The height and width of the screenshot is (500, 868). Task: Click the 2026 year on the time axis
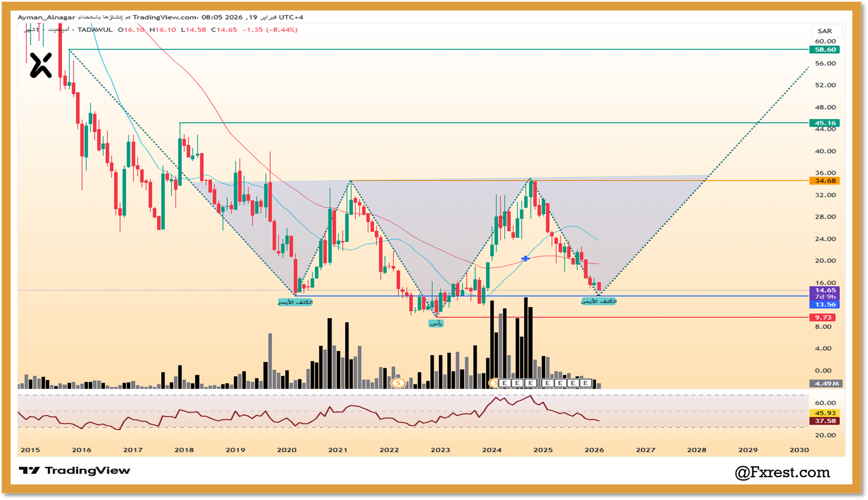[594, 450]
